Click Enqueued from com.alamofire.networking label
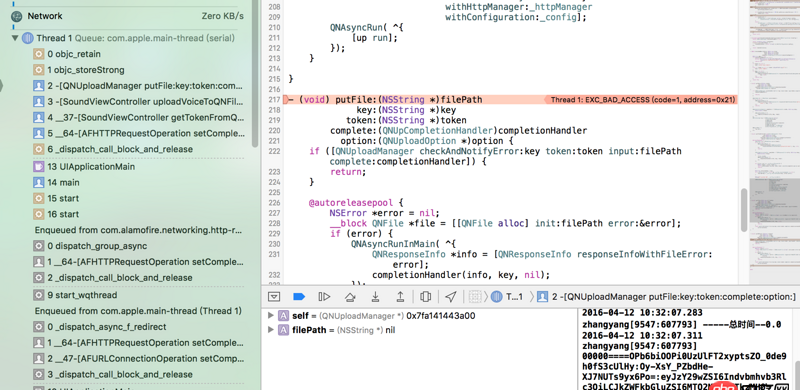The height and width of the screenshot is (390, 800). pos(138,230)
